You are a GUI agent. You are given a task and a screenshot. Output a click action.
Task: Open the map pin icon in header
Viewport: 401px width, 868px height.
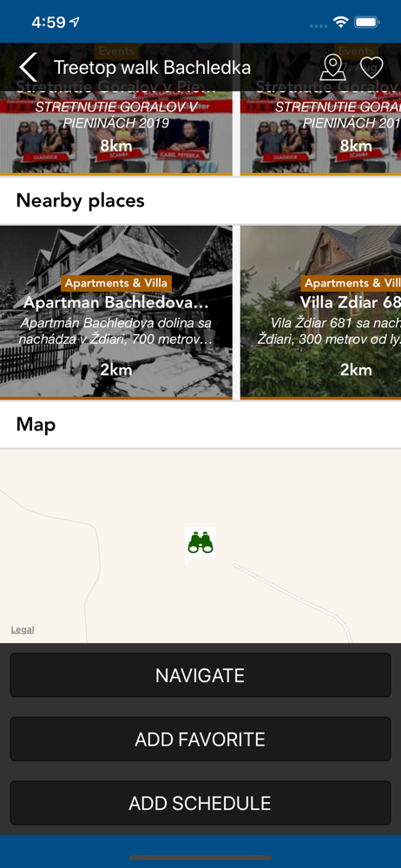pyautogui.click(x=333, y=68)
